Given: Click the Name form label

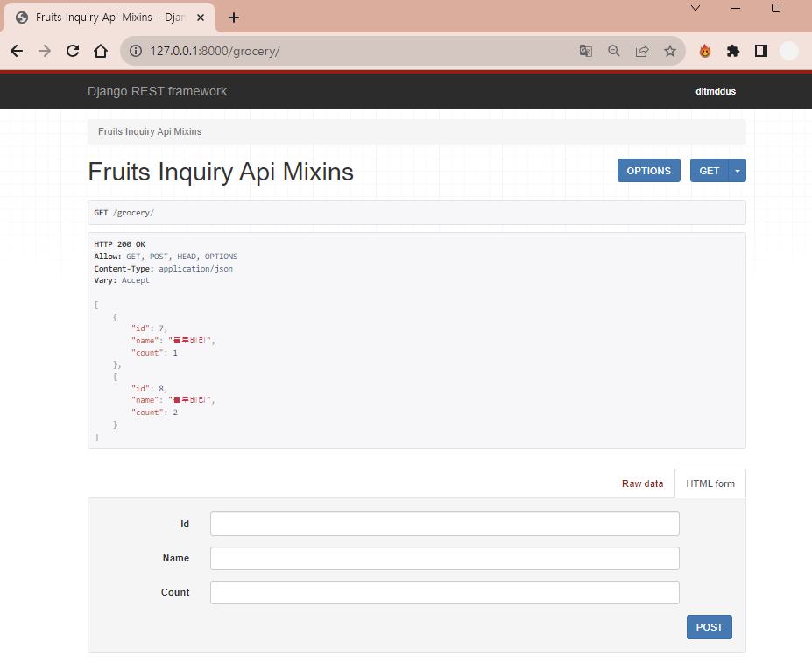Looking at the screenshot, I should tap(175, 558).
